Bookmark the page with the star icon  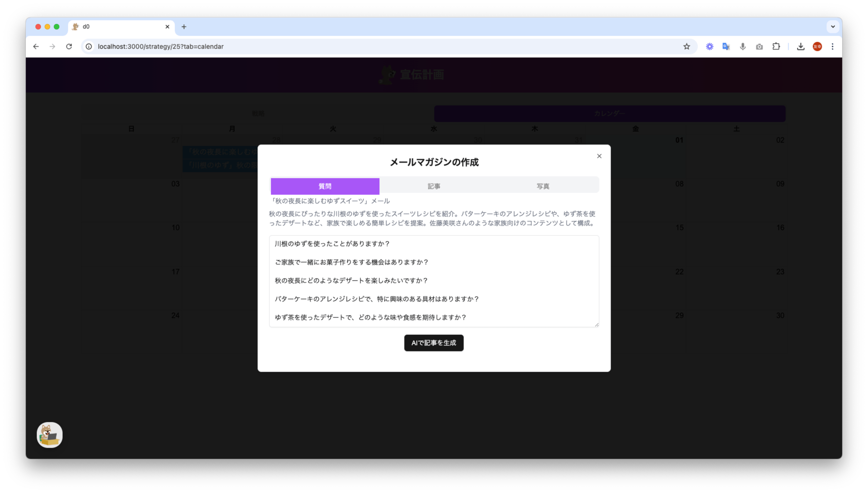tap(687, 46)
